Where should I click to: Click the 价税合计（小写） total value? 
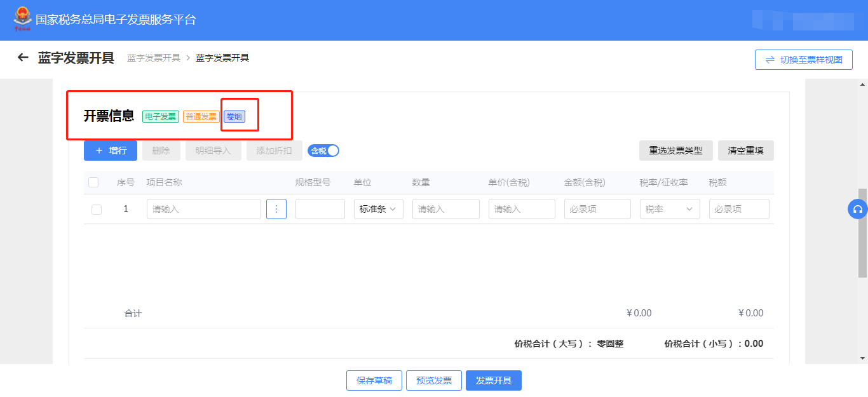click(754, 344)
